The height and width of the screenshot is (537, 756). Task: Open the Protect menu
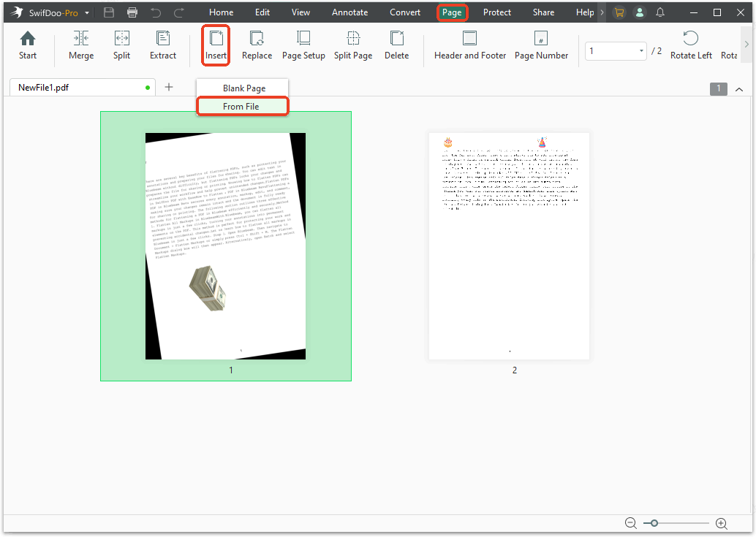tap(496, 12)
